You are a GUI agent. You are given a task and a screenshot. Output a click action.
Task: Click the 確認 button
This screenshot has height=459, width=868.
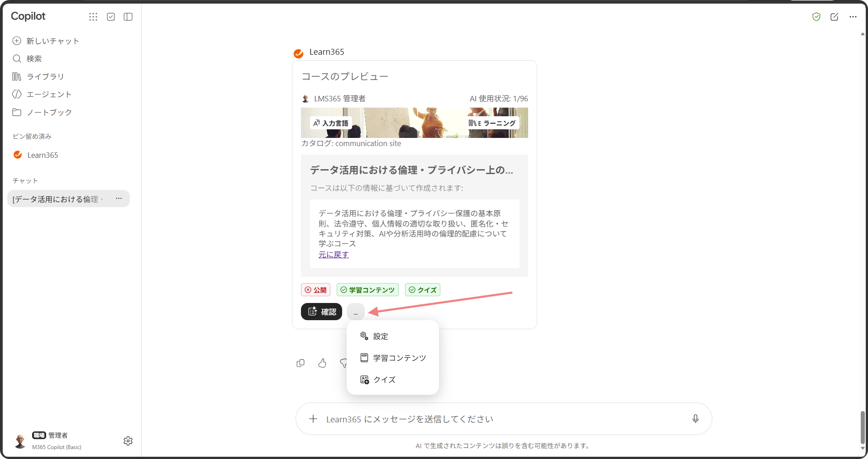(x=321, y=312)
